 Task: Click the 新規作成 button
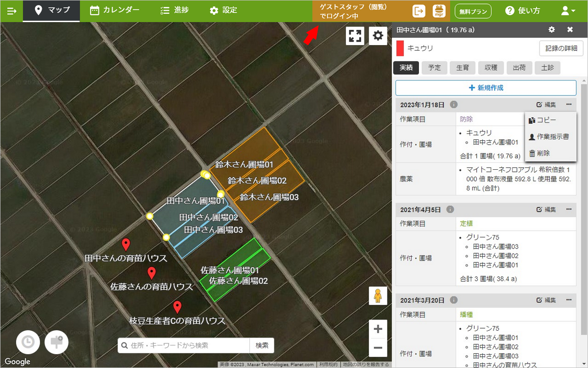coord(486,88)
